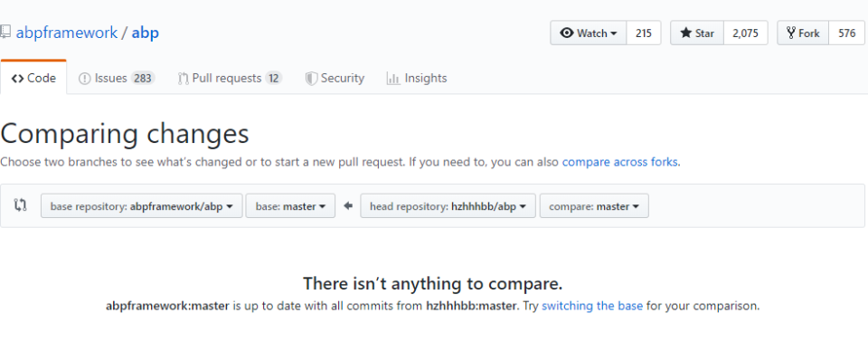Click the Pull requests merge icon
This screenshot has height=361, width=868.
(x=184, y=79)
